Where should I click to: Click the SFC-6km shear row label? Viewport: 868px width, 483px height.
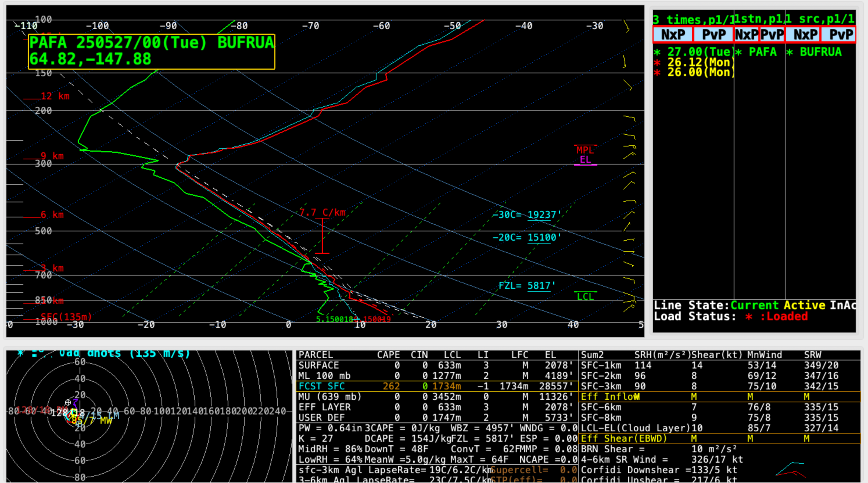point(601,407)
